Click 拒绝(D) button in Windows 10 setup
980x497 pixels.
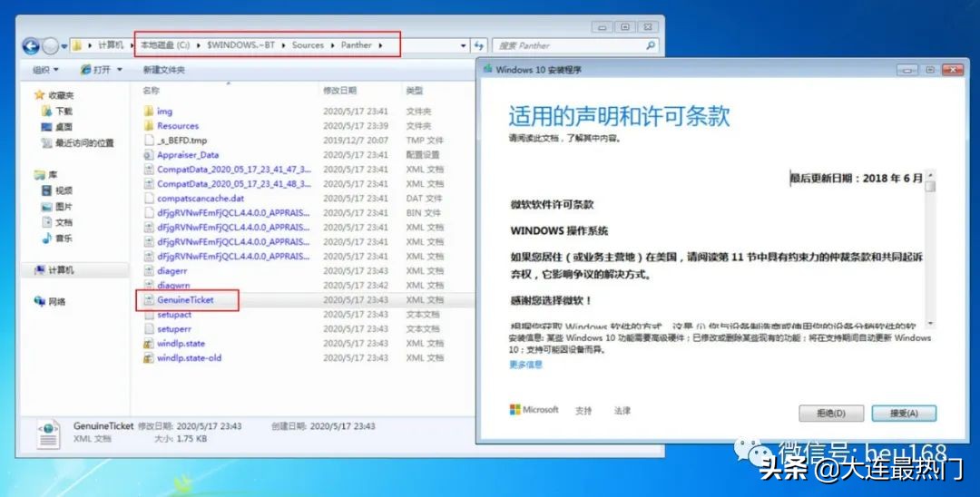[x=831, y=414]
